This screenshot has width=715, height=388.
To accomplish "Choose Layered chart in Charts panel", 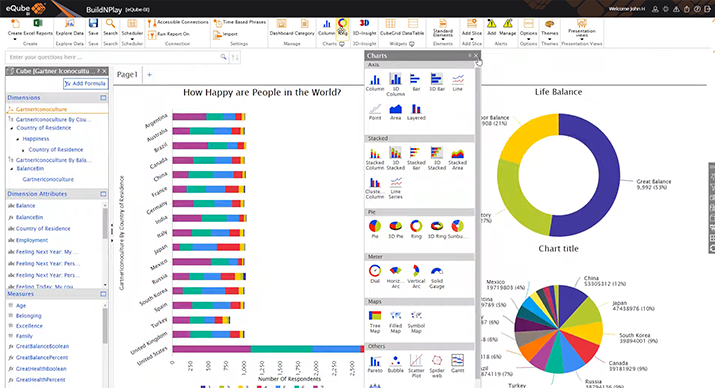I will [x=416, y=112].
